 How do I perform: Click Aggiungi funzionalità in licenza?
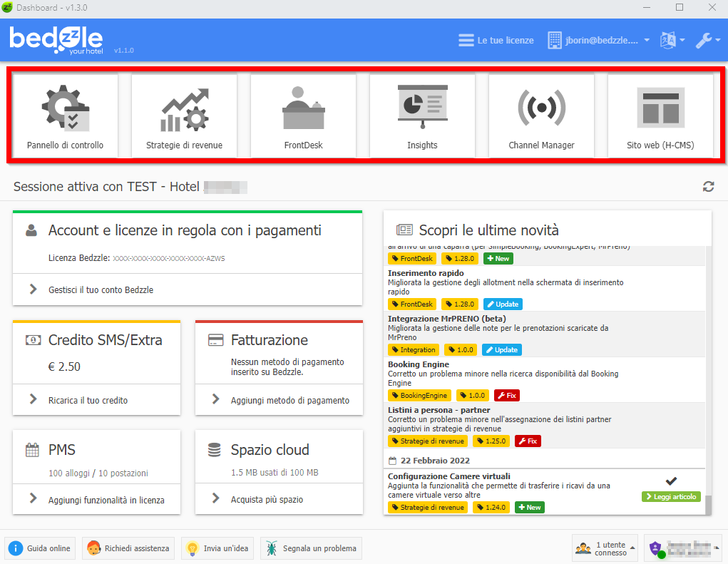click(x=96, y=500)
